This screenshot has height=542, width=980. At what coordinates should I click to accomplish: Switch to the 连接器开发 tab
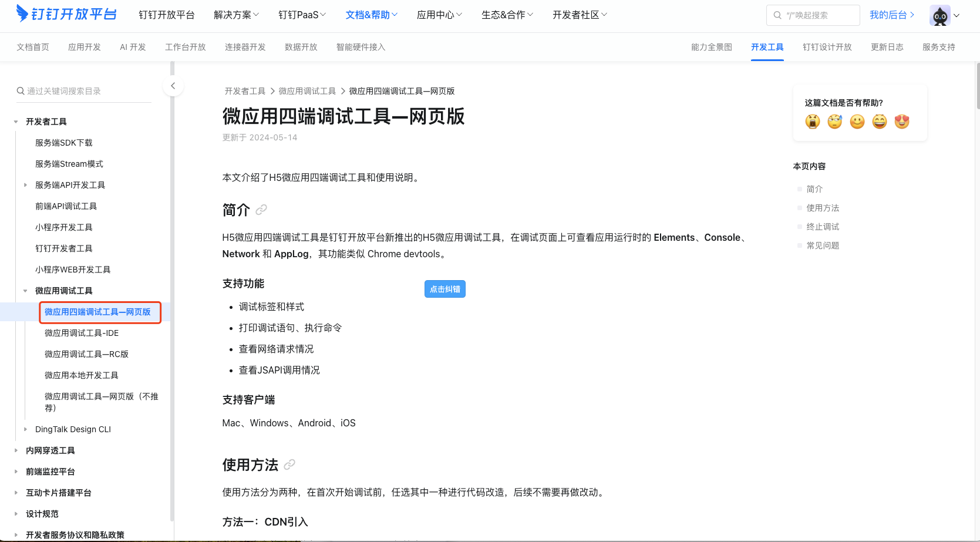(x=245, y=47)
